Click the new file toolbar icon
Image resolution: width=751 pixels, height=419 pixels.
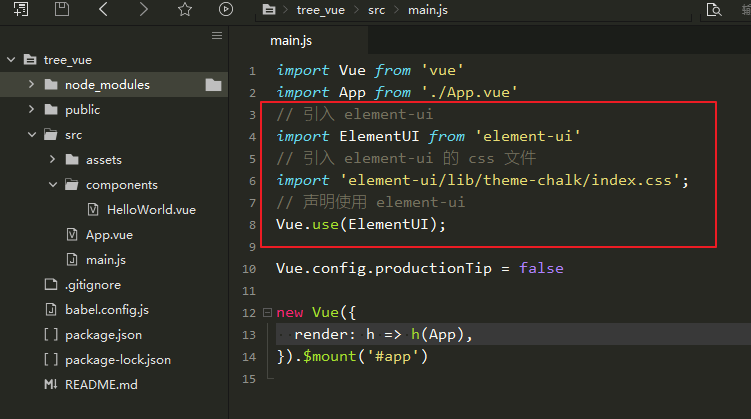[21, 9]
